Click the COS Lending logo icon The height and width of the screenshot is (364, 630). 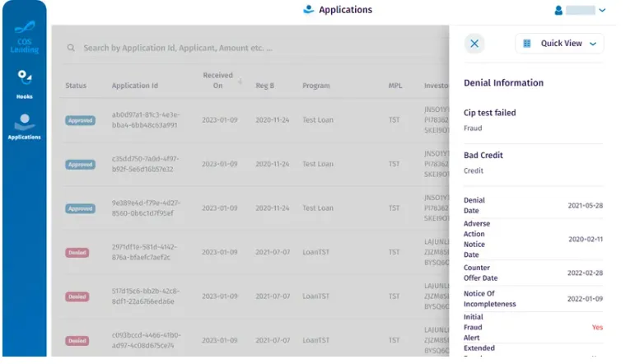pyautogui.click(x=25, y=27)
